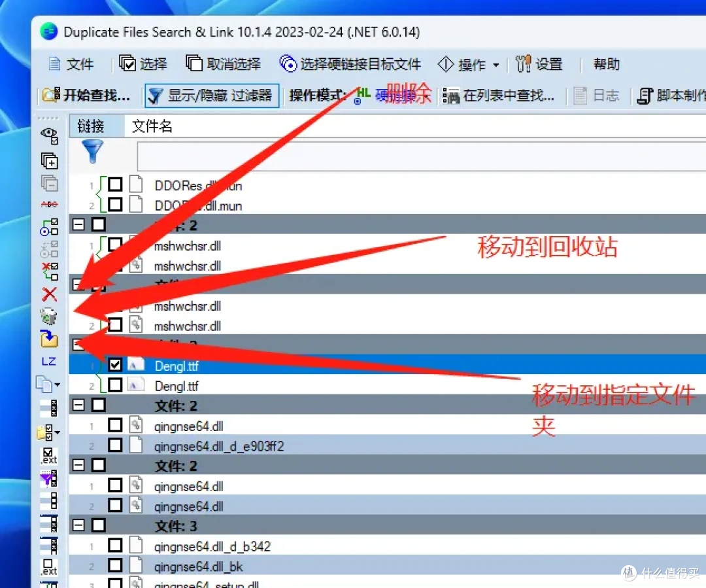Click the file icon beside qingnse64.dll_bk
The width and height of the screenshot is (706, 588).
(x=135, y=565)
